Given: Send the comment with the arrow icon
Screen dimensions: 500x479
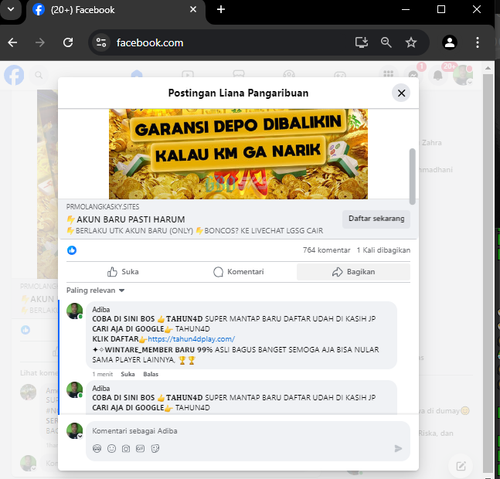Looking at the screenshot, I should pyautogui.click(x=398, y=449).
